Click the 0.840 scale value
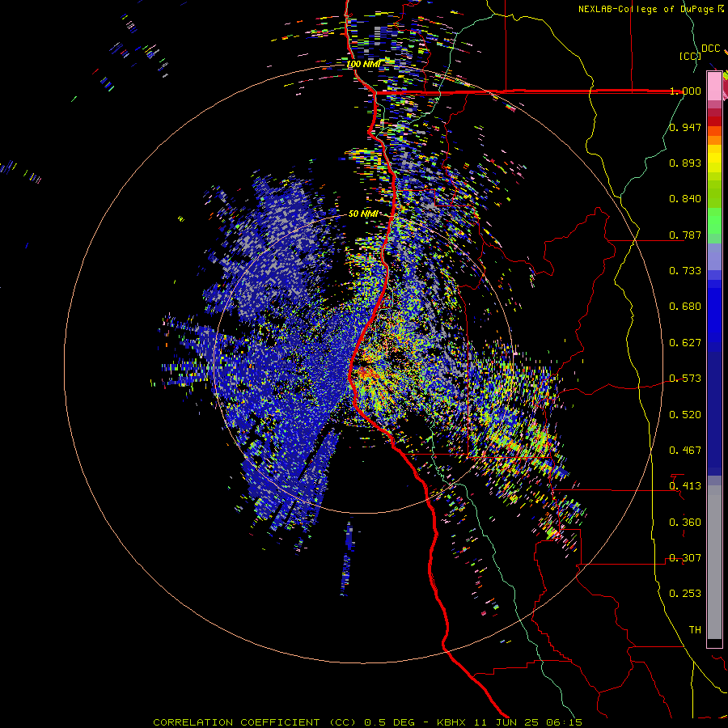Viewport: 728px width, 728px height. (x=685, y=199)
